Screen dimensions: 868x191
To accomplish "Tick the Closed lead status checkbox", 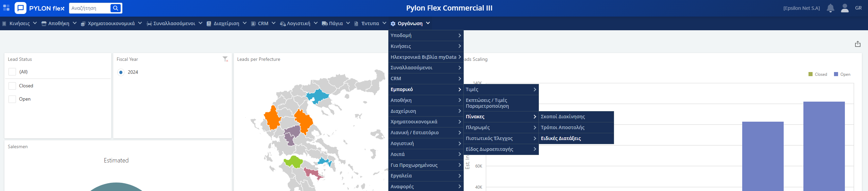I will coord(12,86).
